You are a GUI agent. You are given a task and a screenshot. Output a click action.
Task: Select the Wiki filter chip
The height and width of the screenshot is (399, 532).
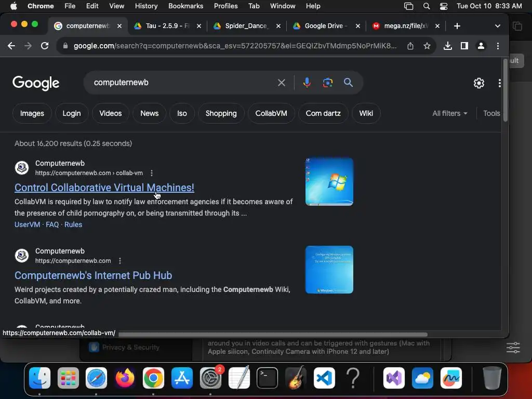(366, 113)
